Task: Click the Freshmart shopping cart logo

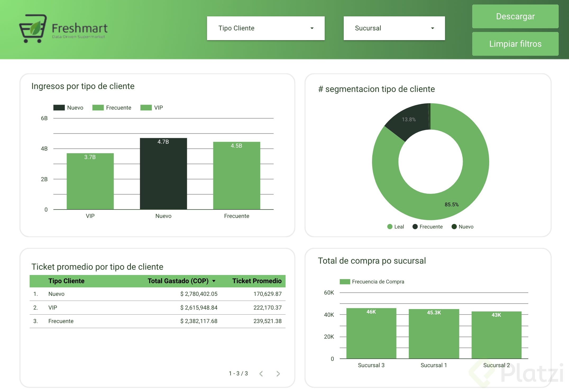Action: click(33, 28)
